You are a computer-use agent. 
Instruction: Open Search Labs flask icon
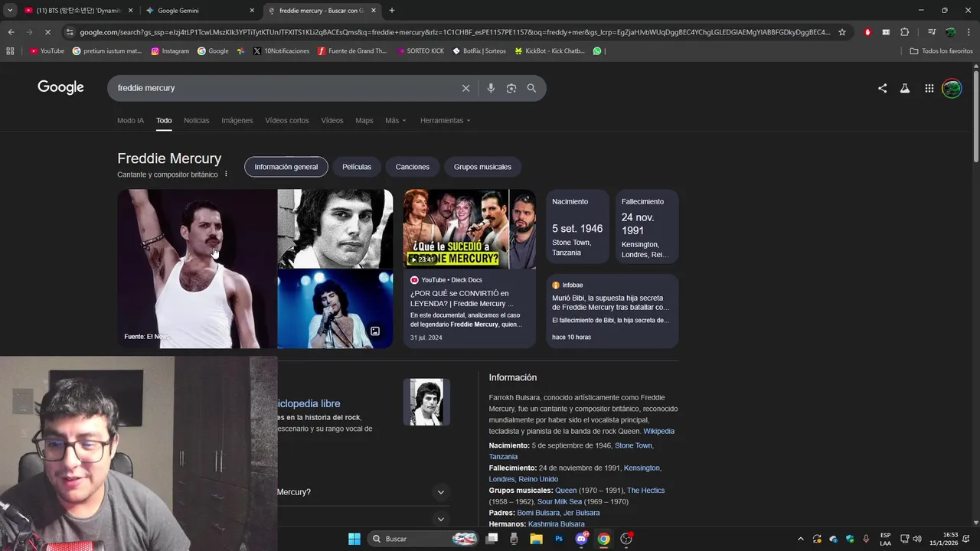[x=905, y=88]
